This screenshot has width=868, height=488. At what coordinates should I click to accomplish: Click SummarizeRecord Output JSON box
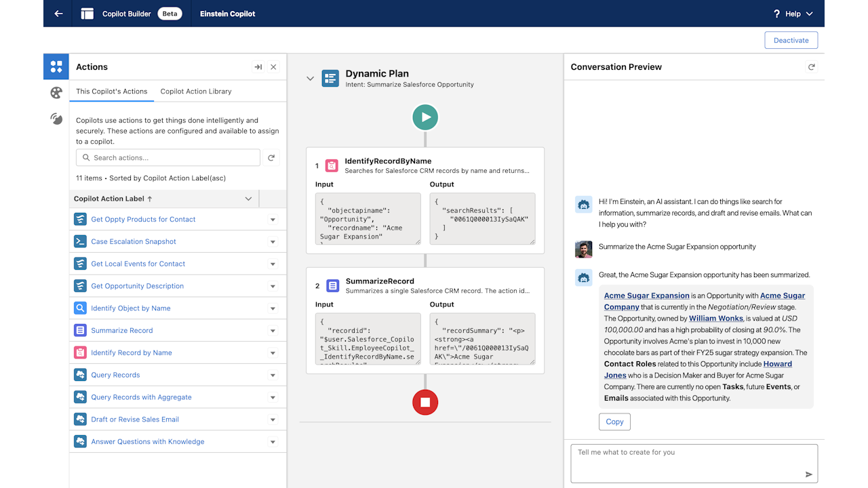483,339
